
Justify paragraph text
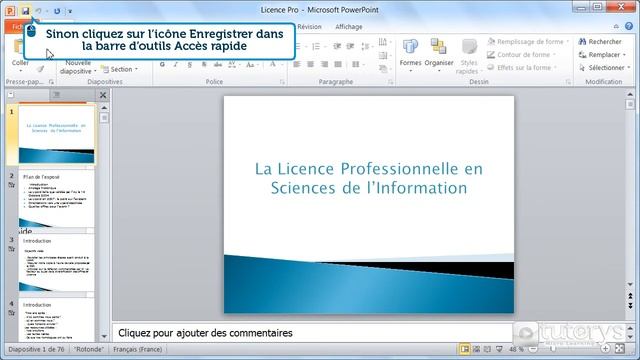[338, 64]
